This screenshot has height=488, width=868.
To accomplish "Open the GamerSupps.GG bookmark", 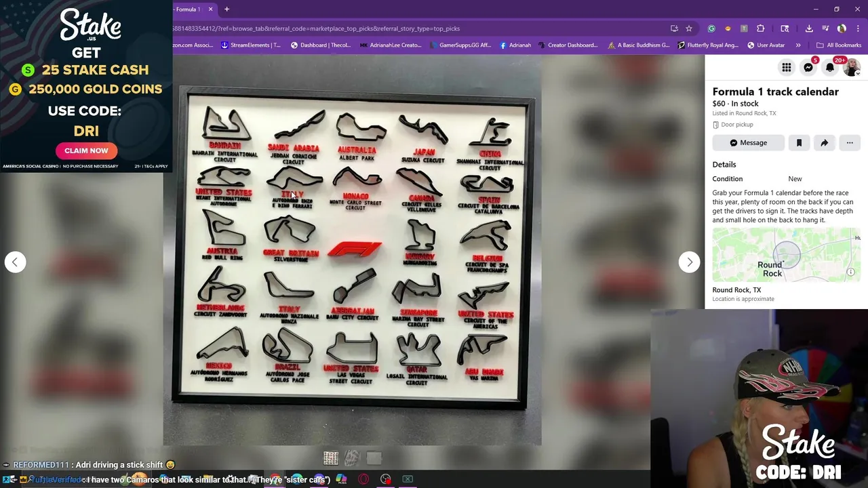I will point(460,45).
